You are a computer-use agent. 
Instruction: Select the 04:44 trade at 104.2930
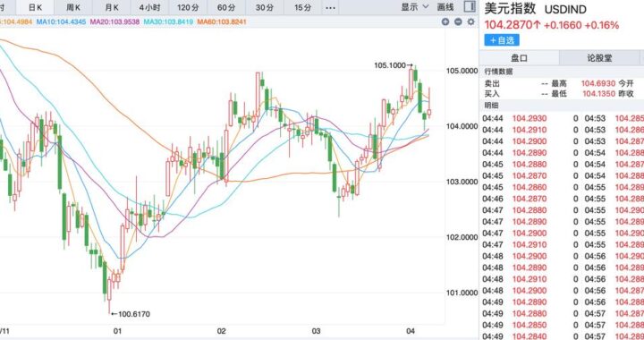[530, 118]
